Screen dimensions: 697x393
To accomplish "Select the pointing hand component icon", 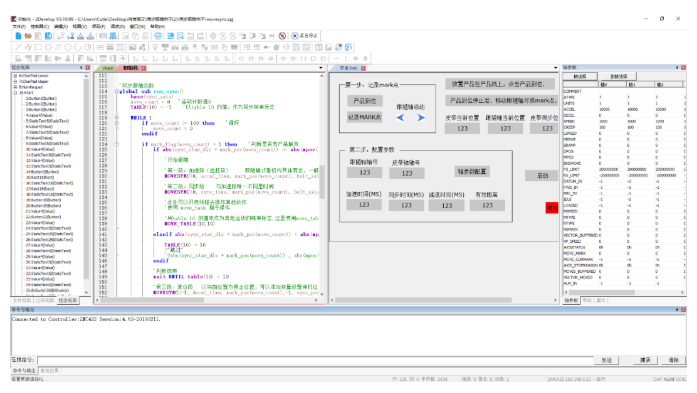I will (x=224, y=47).
